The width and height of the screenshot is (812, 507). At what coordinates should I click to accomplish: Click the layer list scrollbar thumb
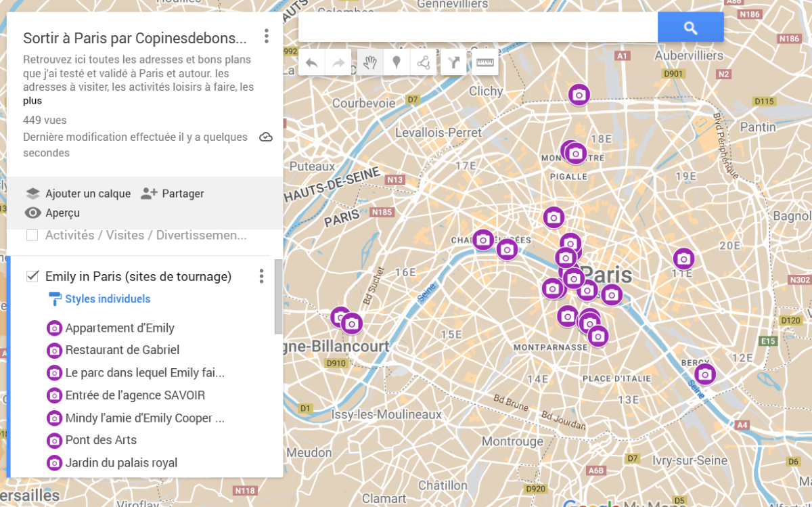[278, 296]
